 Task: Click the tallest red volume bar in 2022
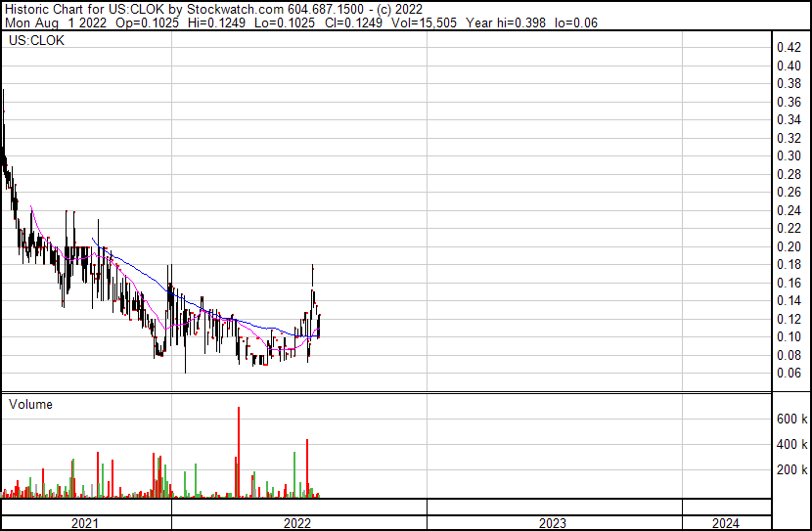point(239,453)
